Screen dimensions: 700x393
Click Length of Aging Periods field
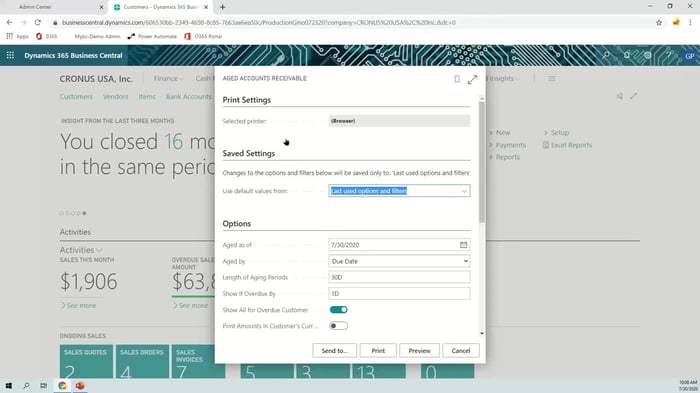(x=399, y=277)
